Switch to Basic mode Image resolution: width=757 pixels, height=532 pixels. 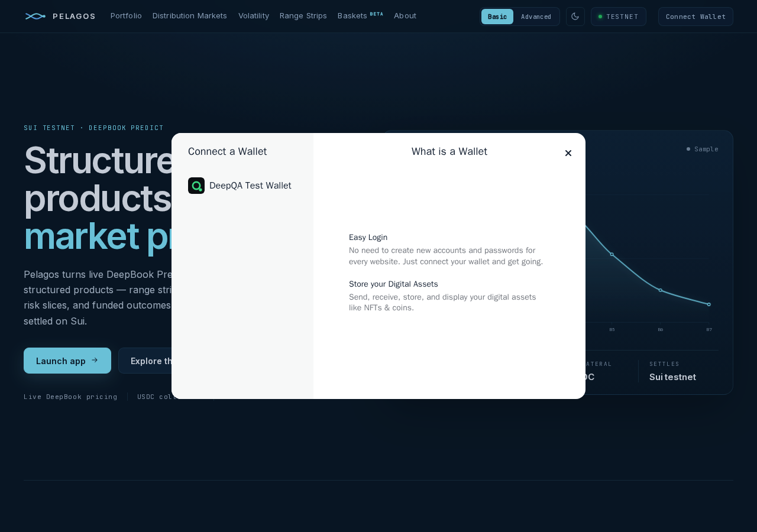click(497, 17)
